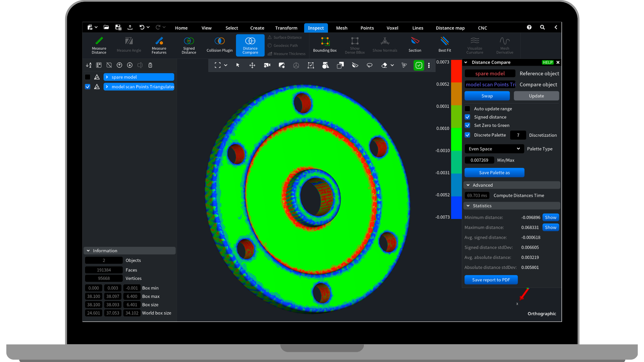Open the Signed Distance tool
The image size is (644, 362).
[189, 45]
